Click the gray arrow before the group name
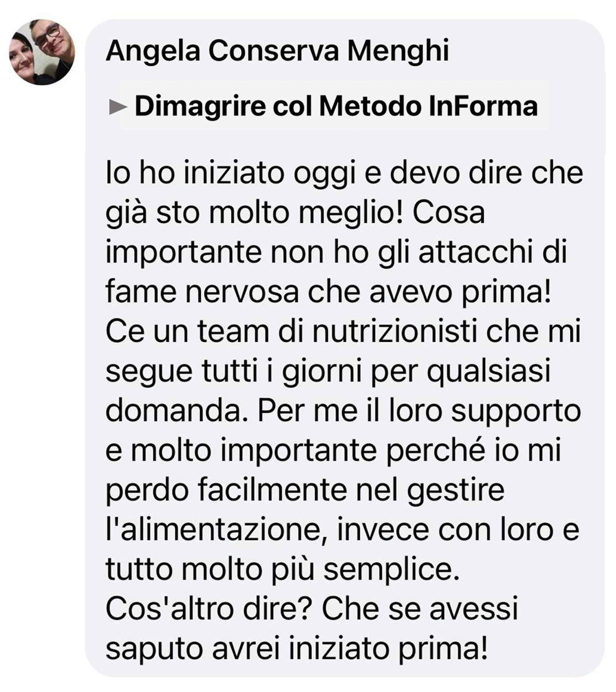This screenshot has height=692, width=616. click(118, 107)
